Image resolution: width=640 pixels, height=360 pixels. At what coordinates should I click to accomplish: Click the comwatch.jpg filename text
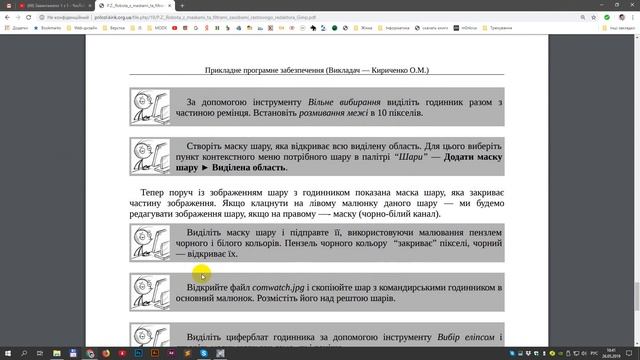click(278, 287)
